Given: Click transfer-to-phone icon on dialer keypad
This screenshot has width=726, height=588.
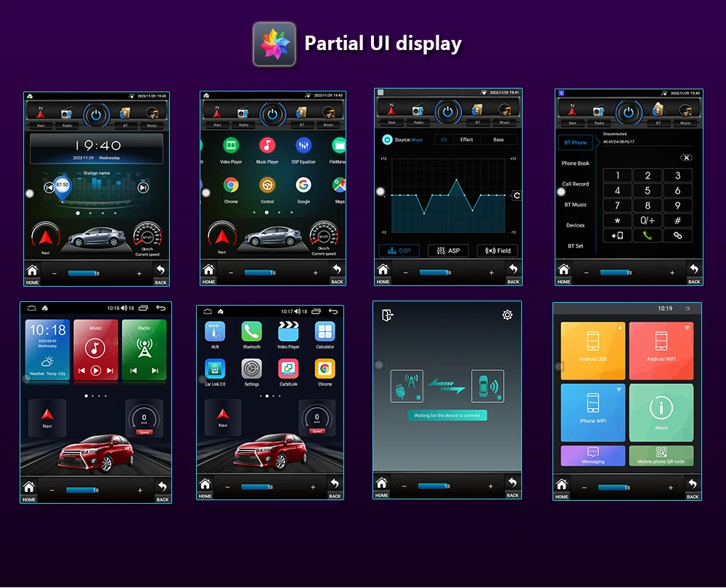Looking at the screenshot, I should point(617,236).
